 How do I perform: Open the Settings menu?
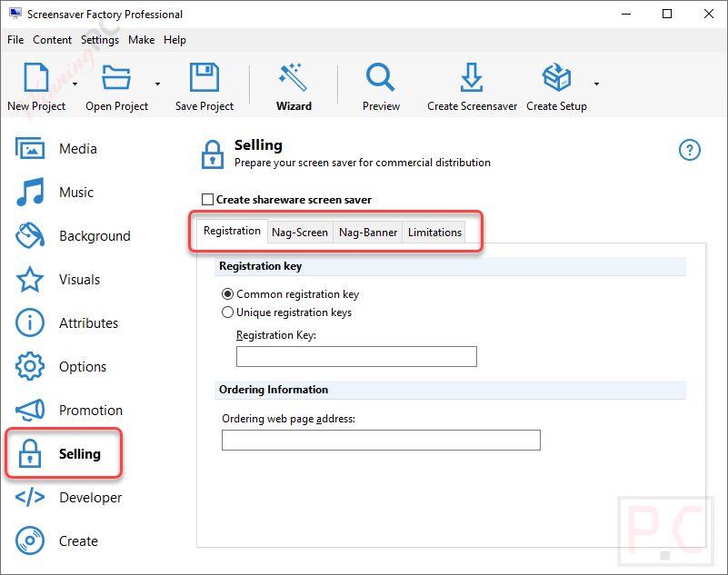(x=100, y=40)
